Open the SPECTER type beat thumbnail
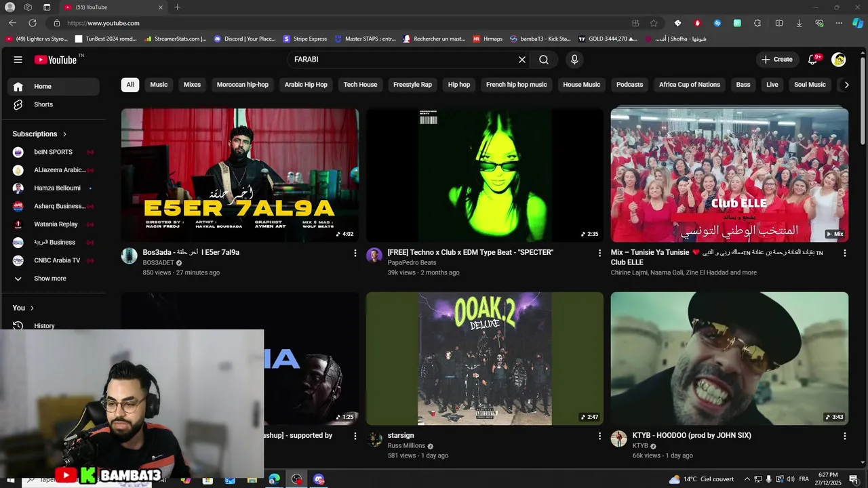 click(485, 175)
